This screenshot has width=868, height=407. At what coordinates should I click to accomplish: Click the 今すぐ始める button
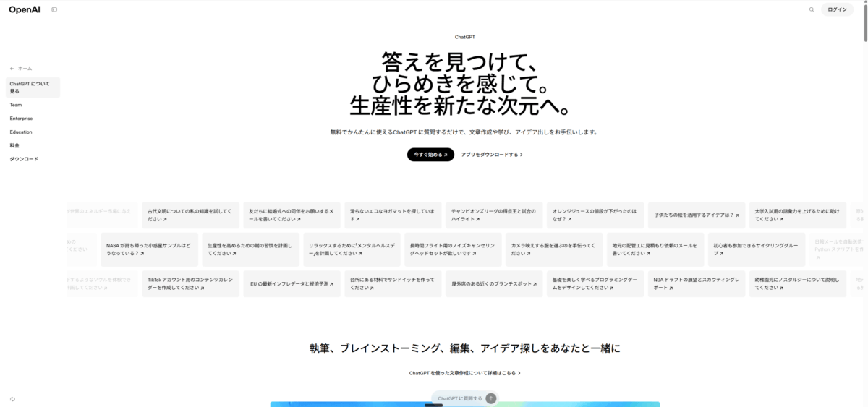coord(430,154)
